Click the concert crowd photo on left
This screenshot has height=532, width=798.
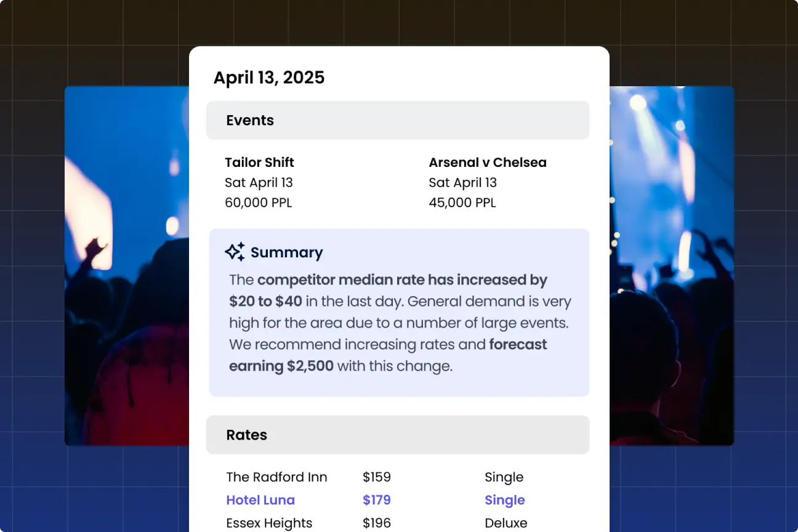126,265
